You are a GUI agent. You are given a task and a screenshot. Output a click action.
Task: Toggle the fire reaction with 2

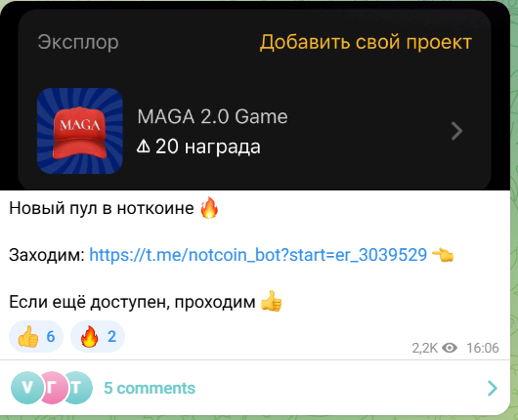(98, 336)
